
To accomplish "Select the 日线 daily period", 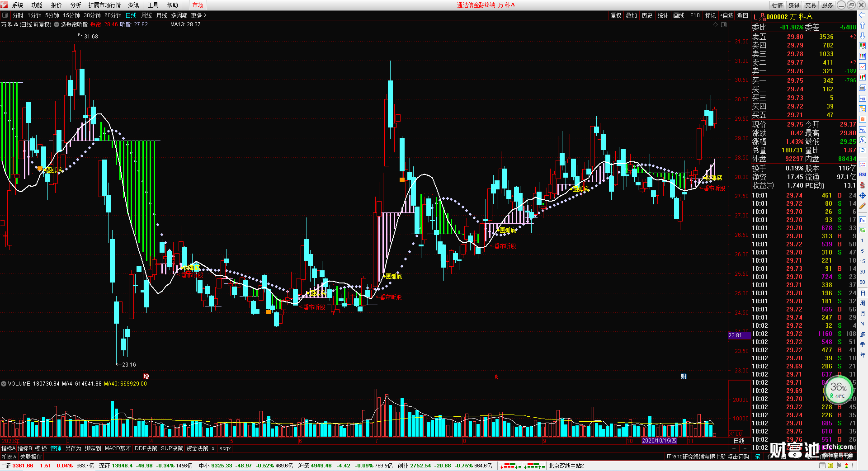I will [x=131, y=15].
